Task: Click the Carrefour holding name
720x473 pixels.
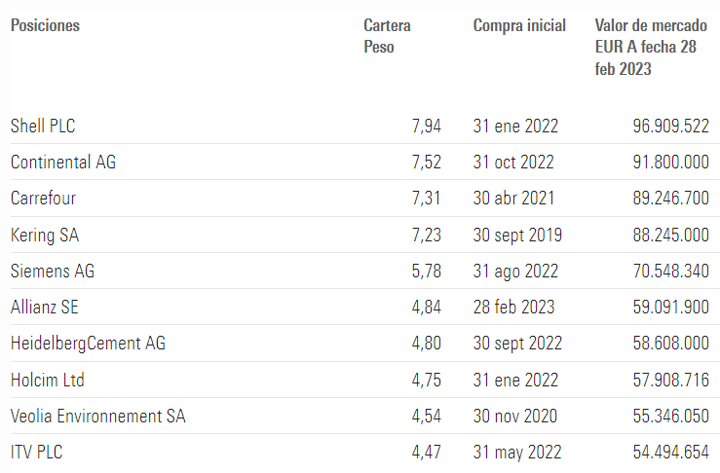Action: pos(43,198)
